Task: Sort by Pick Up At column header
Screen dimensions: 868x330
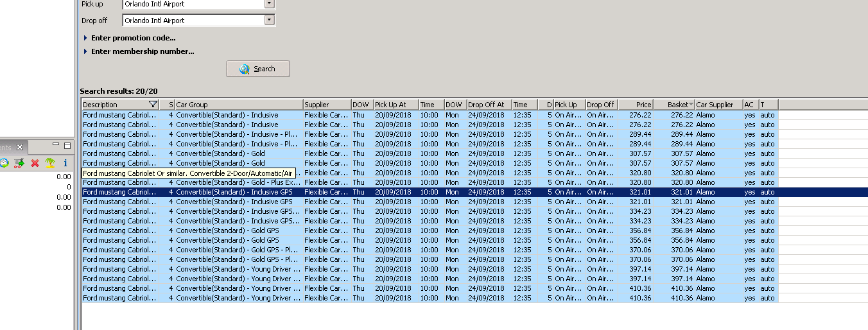Action: pyautogui.click(x=396, y=105)
